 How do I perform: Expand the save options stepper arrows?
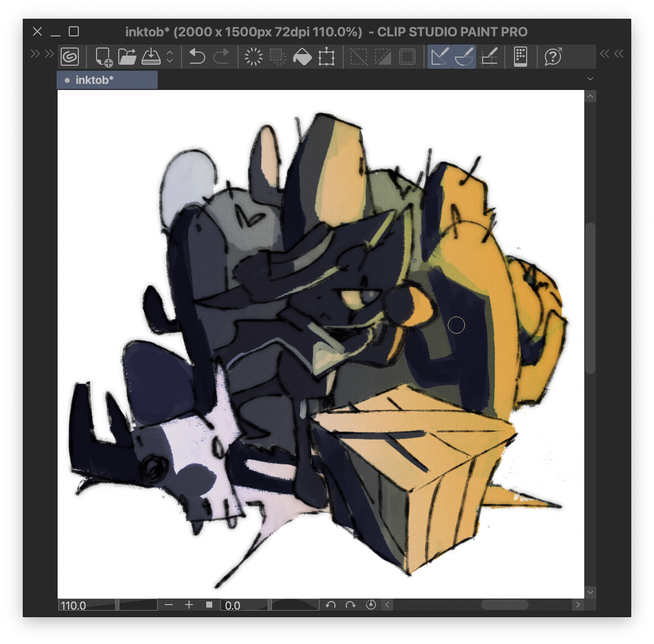click(170, 57)
